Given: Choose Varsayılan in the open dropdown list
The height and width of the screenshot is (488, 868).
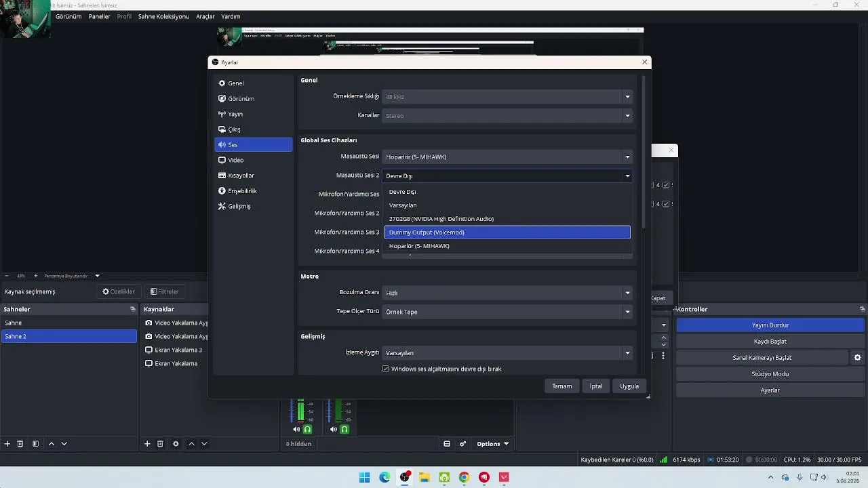Looking at the screenshot, I should 507,205.
